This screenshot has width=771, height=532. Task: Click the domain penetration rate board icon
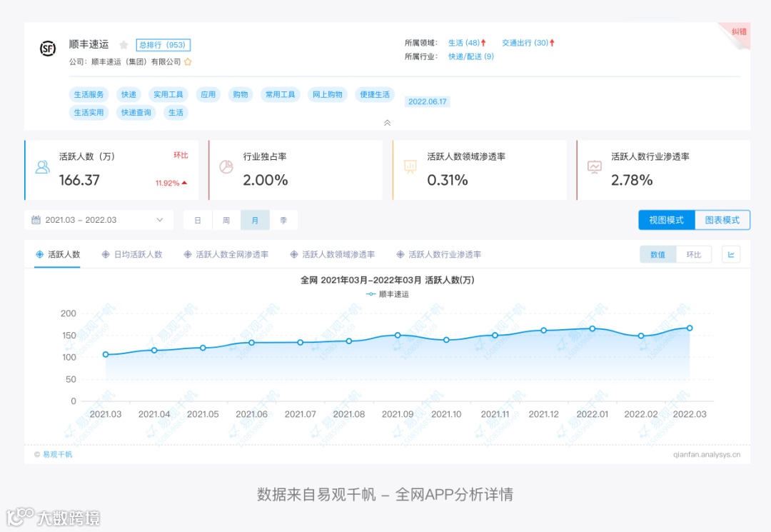(410, 167)
